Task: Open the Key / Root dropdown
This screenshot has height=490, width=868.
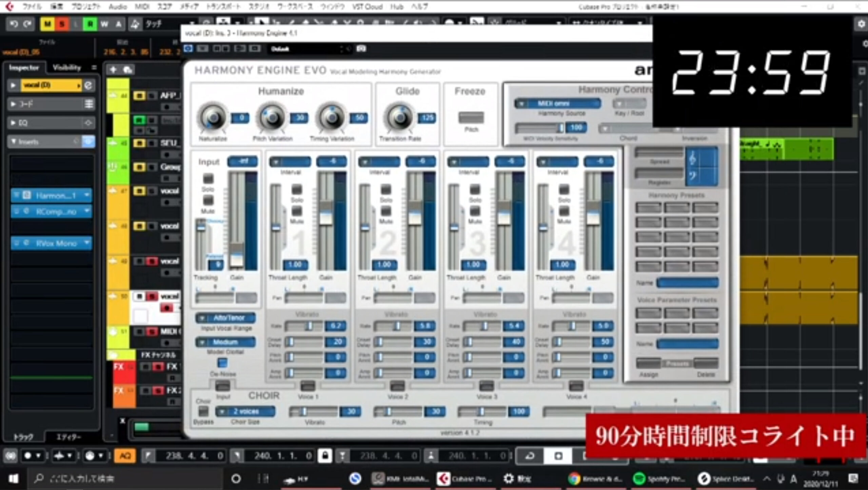Action: coord(629,103)
